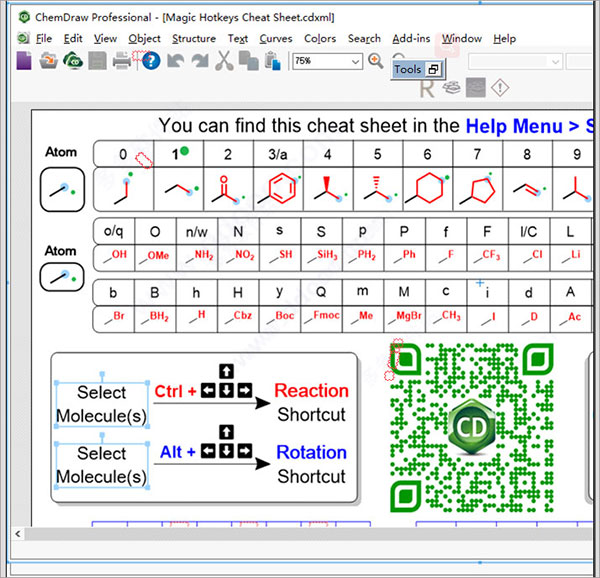Click the carbonyl structure under hotkey 2
The width and height of the screenshot is (600, 578).
(x=228, y=190)
